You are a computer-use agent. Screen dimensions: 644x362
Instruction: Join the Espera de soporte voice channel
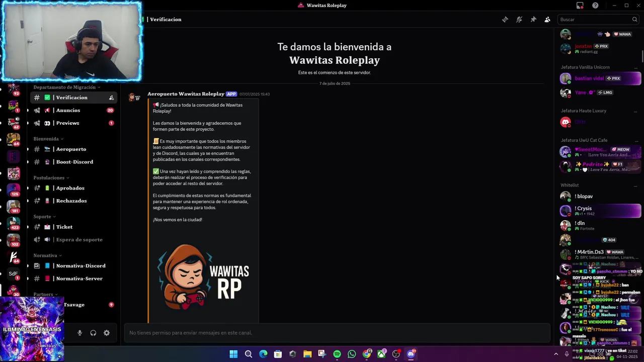click(74, 240)
